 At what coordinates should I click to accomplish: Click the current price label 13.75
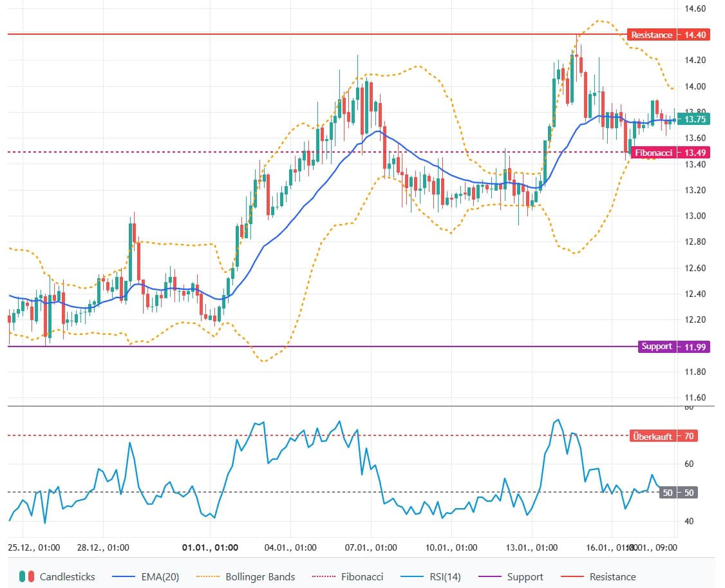click(x=695, y=119)
